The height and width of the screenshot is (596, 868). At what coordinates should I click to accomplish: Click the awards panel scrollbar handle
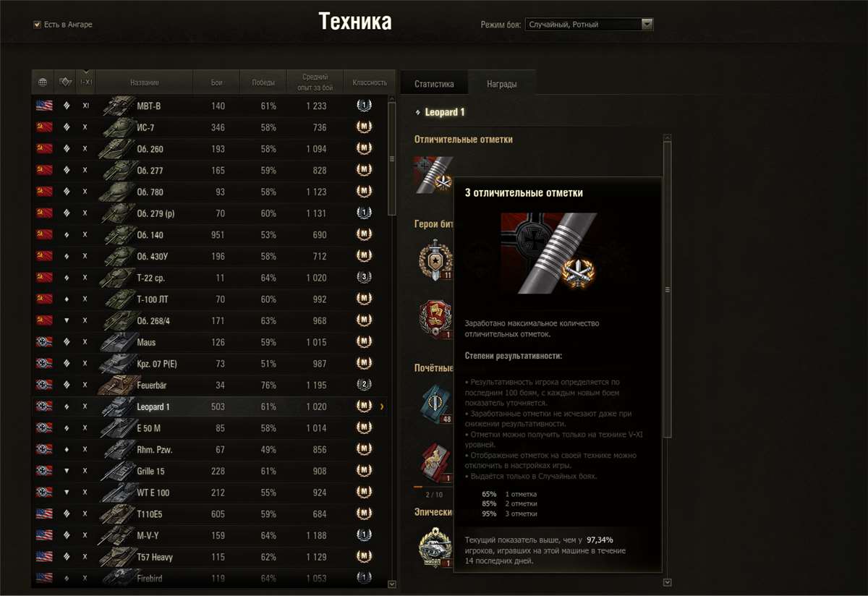[x=668, y=289]
